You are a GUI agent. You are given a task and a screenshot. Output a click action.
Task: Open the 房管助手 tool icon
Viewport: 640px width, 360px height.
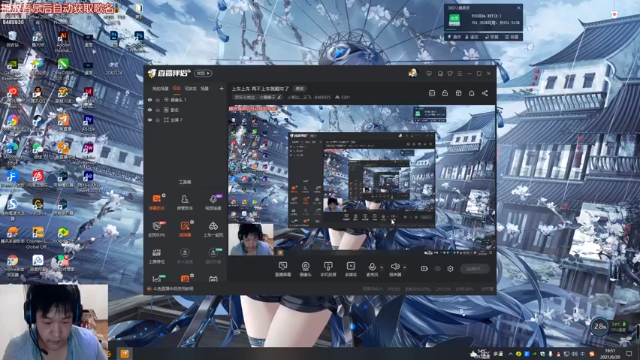[184, 202]
